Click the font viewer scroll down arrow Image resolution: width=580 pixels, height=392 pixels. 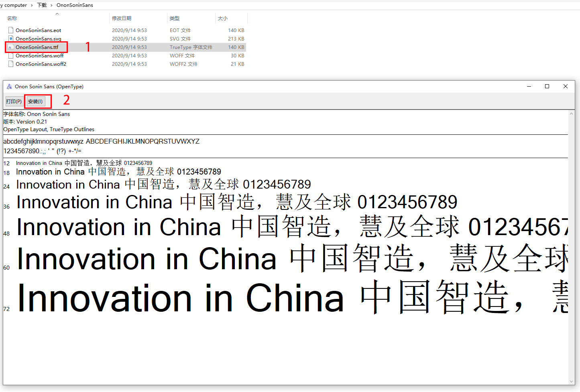tap(572, 382)
